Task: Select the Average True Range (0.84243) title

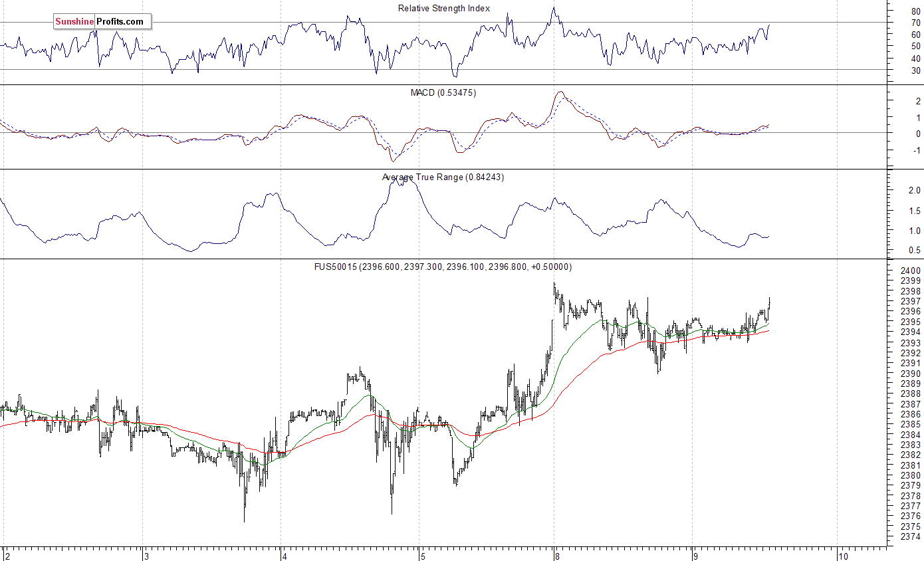Action: point(443,177)
